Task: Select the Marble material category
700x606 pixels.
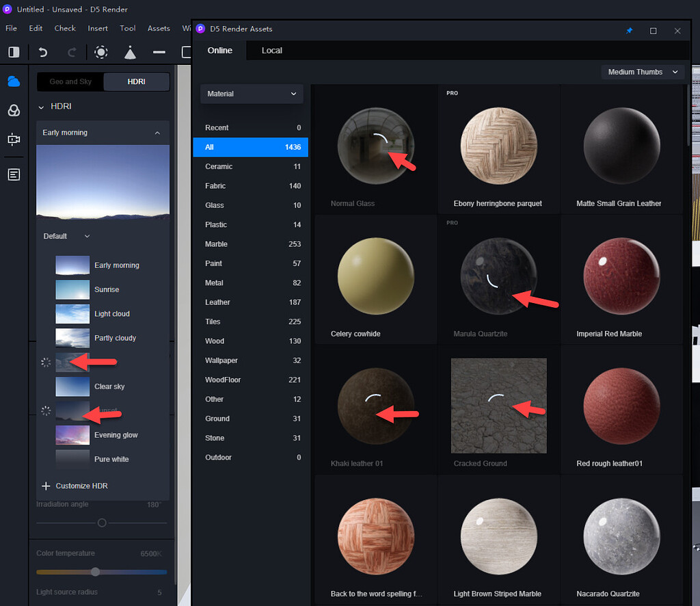Action: click(x=252, y=244)
